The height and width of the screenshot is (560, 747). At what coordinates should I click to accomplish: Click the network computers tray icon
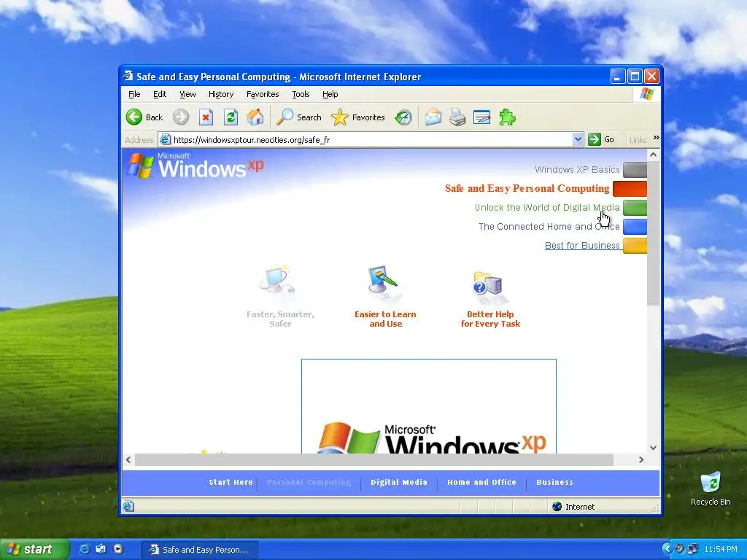pos(692,549)
